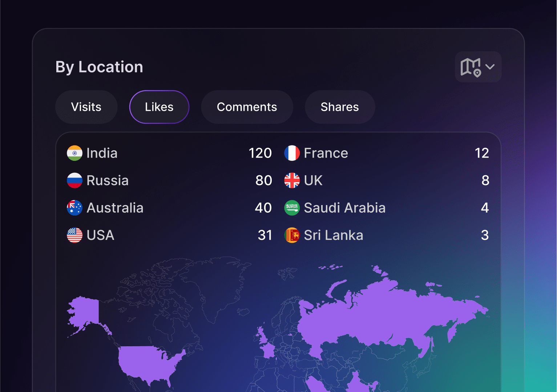
Task: Click the India flag icon
Action: 74,153
